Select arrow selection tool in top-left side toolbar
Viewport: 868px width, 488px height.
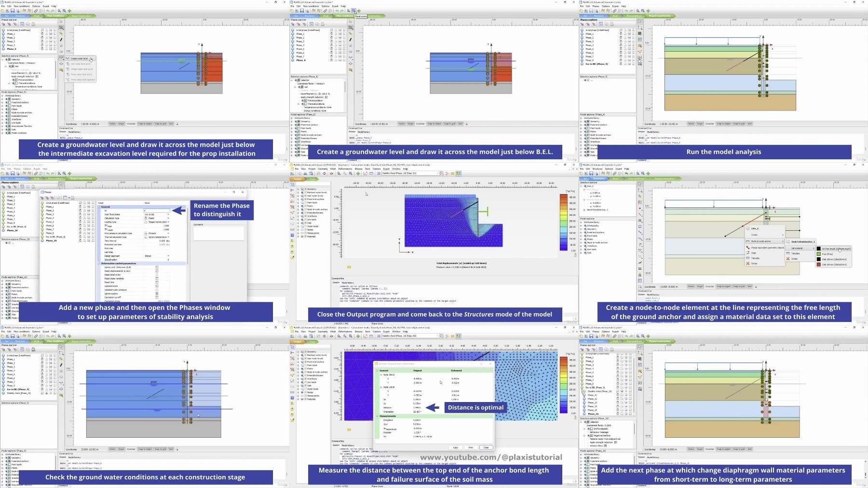[61, 22]
